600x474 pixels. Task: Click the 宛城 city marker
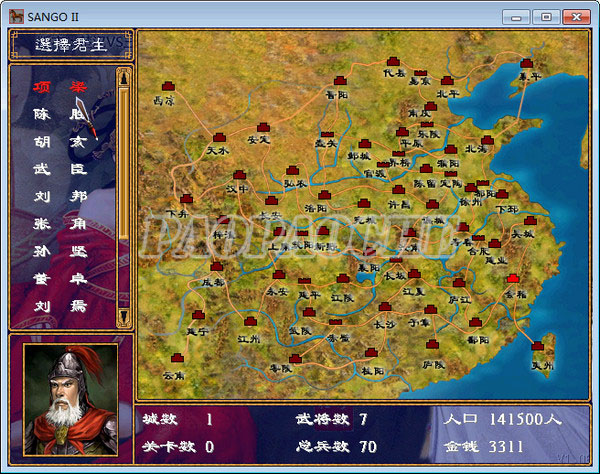click(364, 203)
